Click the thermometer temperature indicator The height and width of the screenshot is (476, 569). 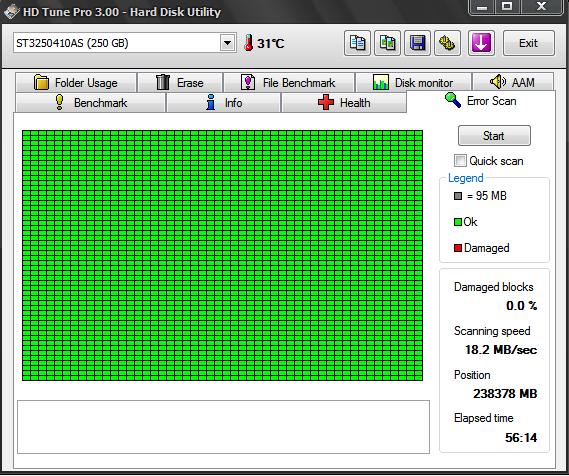[264, 43]
